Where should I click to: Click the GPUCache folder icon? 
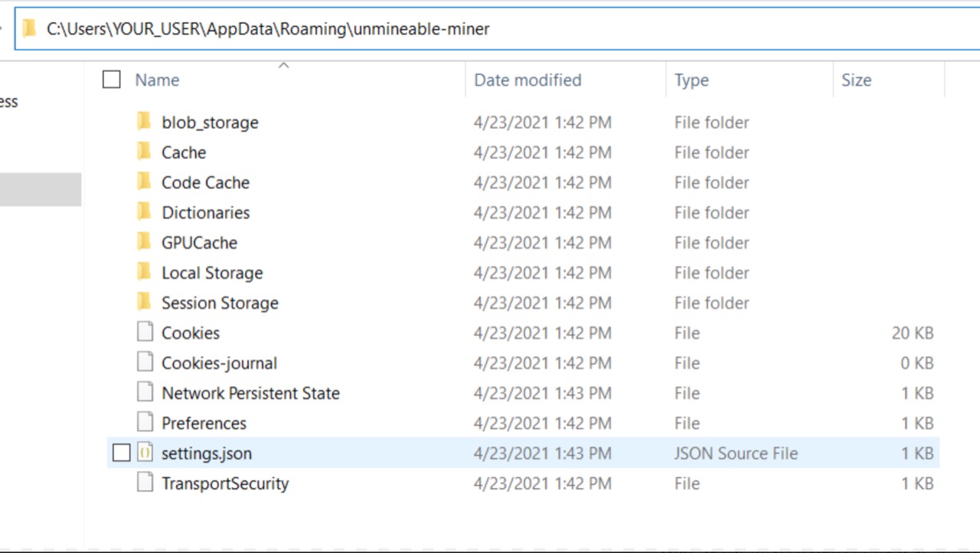coord(144,243)
